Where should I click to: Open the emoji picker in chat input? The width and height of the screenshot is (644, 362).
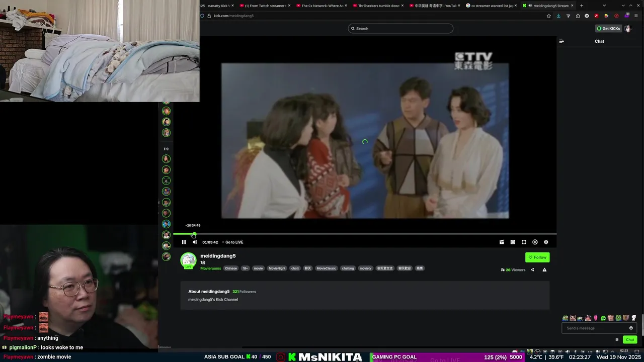click(631, 328)
